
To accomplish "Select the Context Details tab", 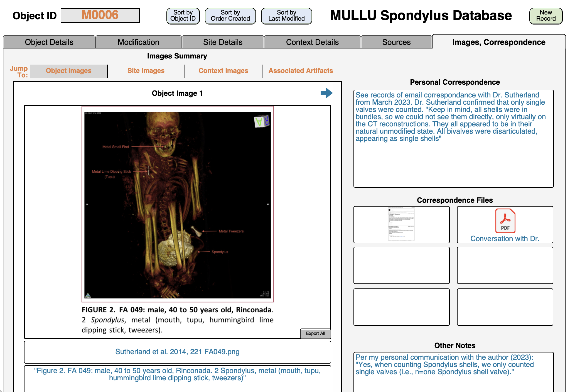I will pos(312,42).
